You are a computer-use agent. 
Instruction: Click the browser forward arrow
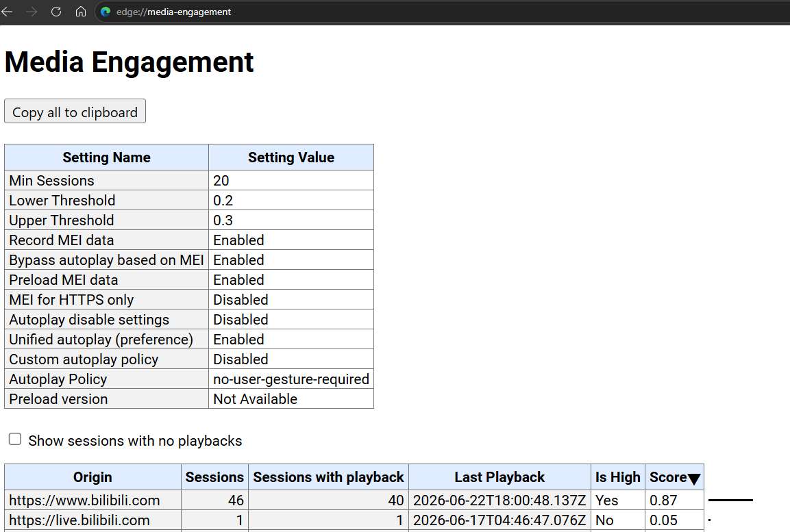[32, 12]
